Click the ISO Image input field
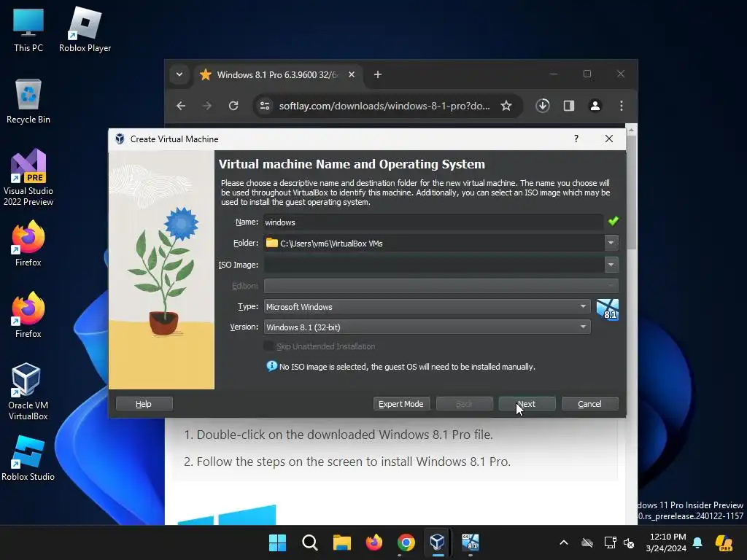The width and height of the screenshot is (747, 560). tap(433, 264)
